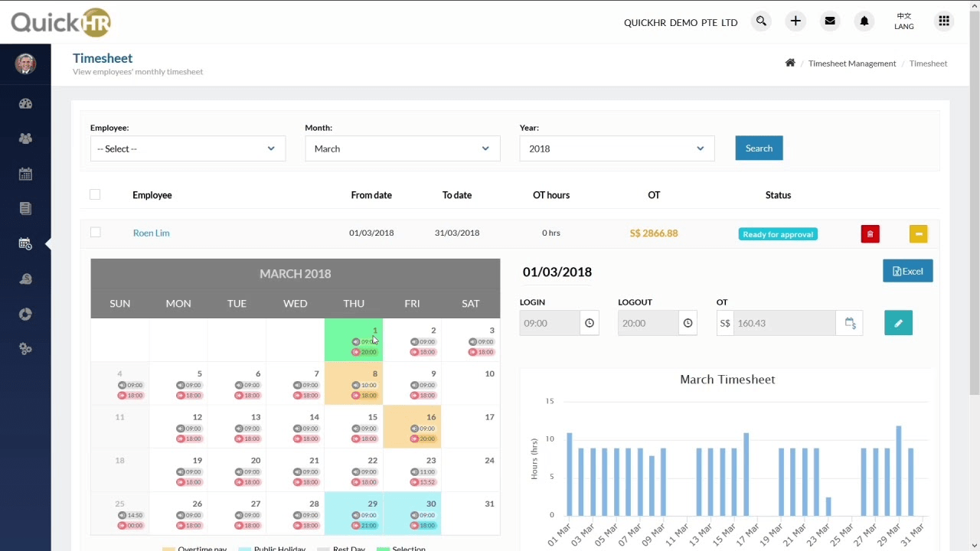This screenshot has height=551, width=980.
Task: Open the login time clock picker
Action: click(589, 323)
